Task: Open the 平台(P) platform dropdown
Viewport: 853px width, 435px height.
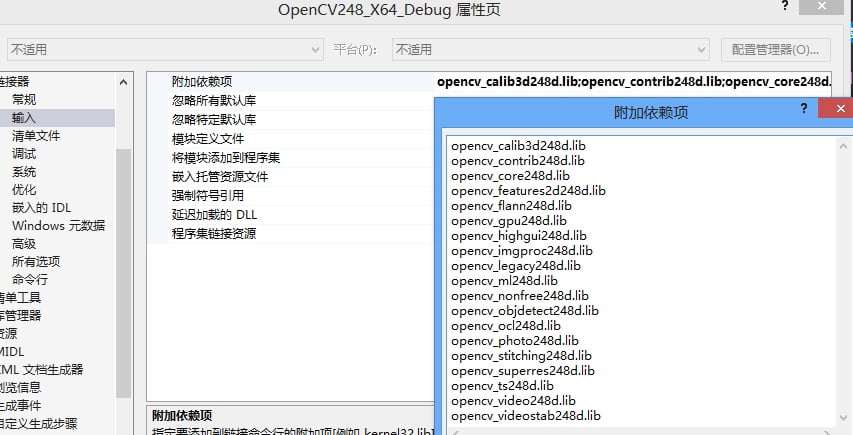Action: point(551,49)
